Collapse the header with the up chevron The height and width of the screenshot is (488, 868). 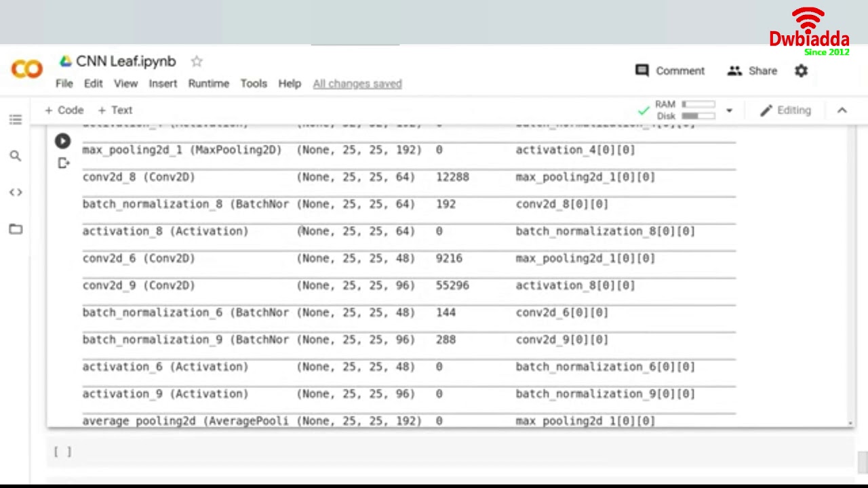pos(842,110)
